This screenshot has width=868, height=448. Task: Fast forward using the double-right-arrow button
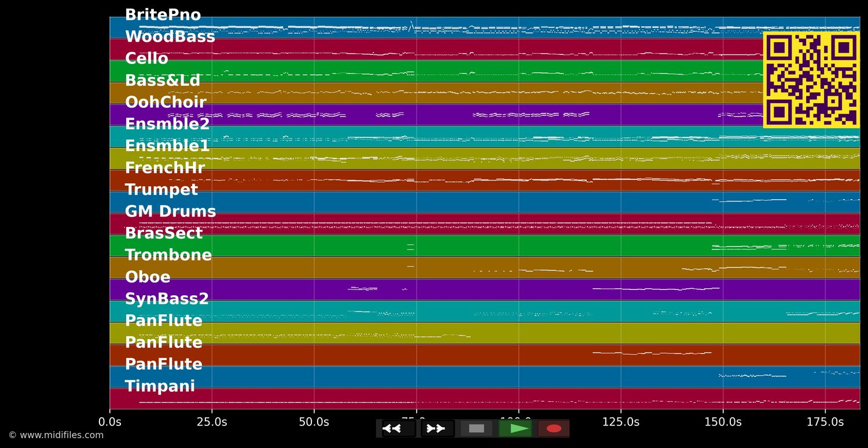click(x=436, y=428)
